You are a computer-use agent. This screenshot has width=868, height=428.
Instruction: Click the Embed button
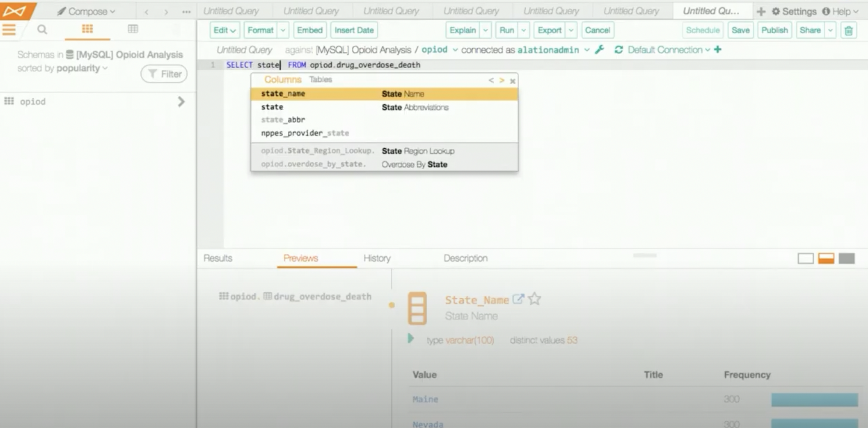pyautogui.click(x=310, y=30)
